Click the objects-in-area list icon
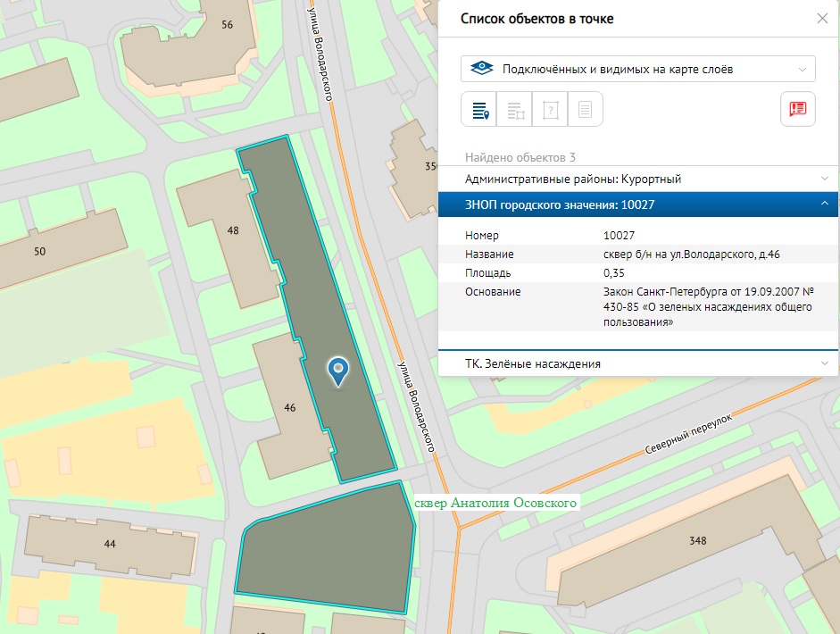This screenshot has width=840, height=634. 515,110
